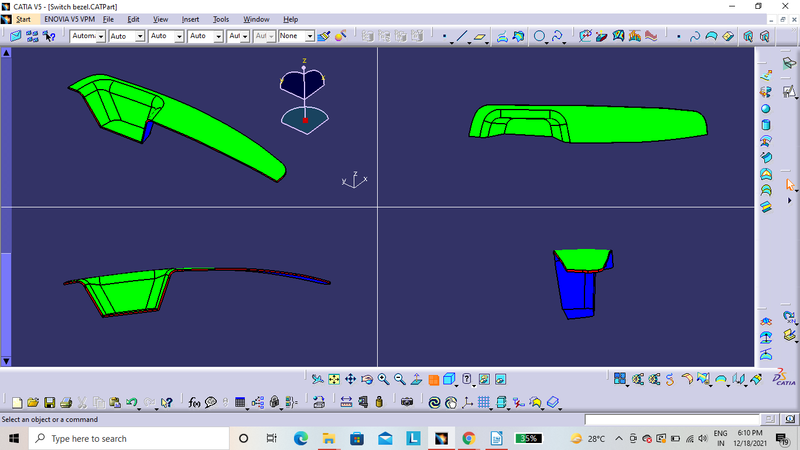
Task: Click the Capture camera icon
Action: pyautogui.click(x=407, y=403)
